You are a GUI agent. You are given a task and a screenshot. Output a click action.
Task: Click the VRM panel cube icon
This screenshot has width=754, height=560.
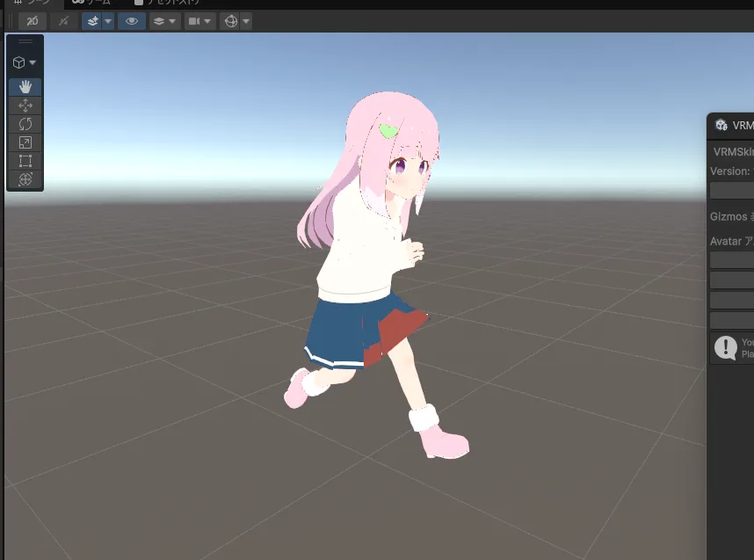point(721,125)
